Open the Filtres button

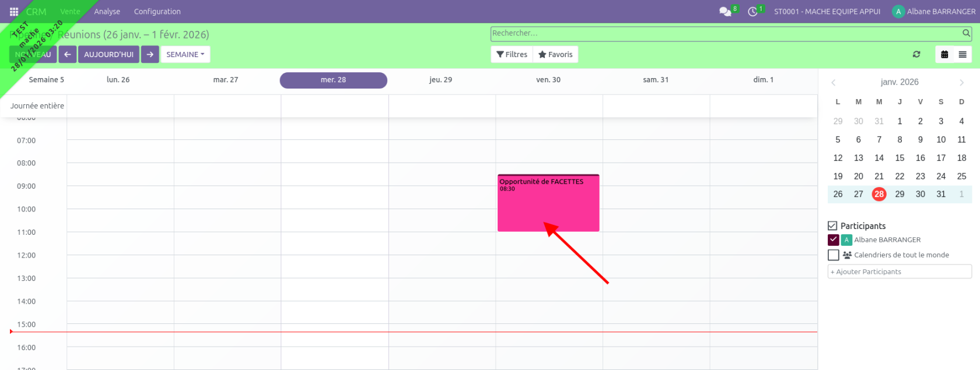tap(512, 54)
